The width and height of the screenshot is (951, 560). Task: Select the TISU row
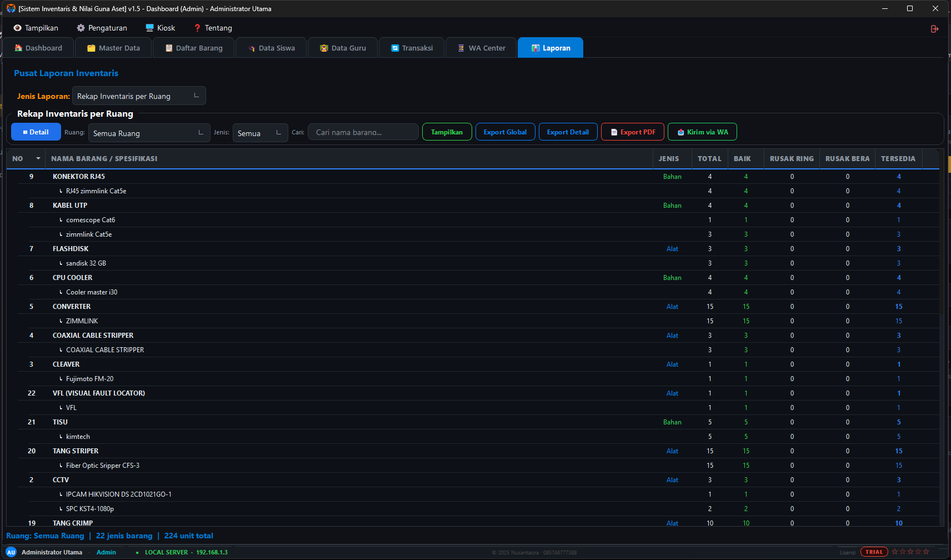tap(473, 422)
